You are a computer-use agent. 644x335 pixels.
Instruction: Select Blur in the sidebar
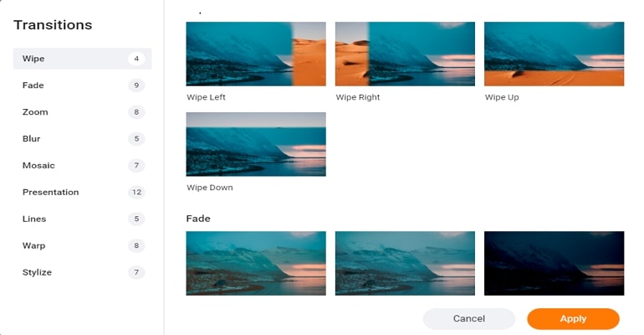(x=82, y=138)
